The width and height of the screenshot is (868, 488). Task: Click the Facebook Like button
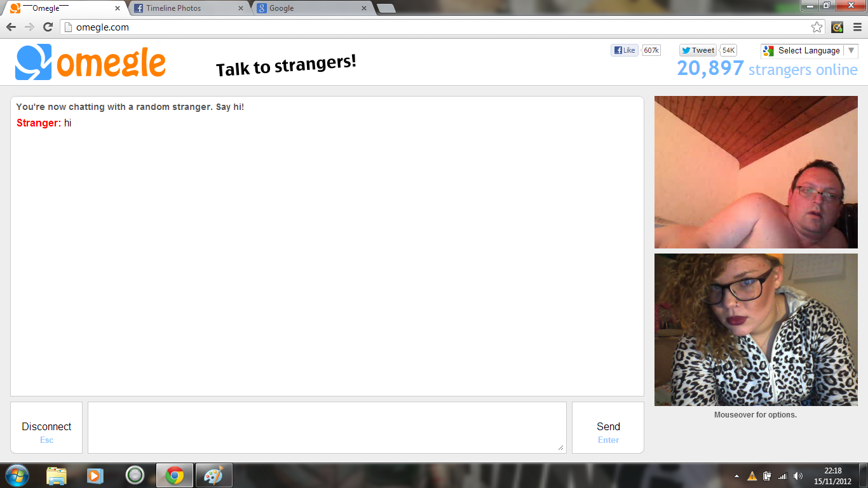(625, 50)
